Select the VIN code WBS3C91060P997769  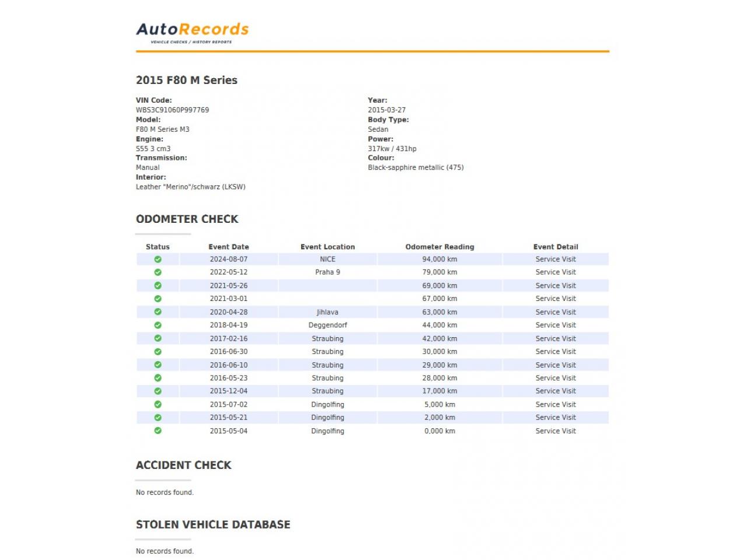[172, 110]
